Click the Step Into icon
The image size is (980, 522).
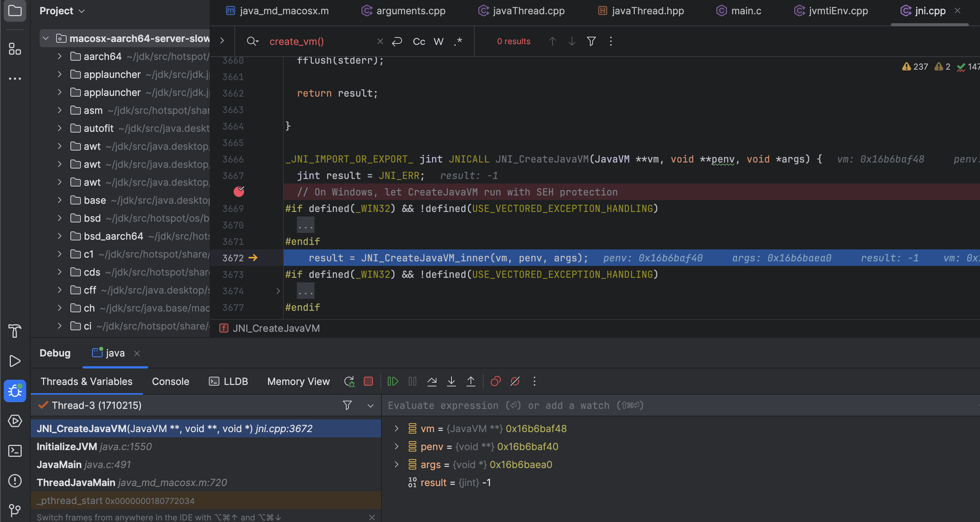coord(451,381)
